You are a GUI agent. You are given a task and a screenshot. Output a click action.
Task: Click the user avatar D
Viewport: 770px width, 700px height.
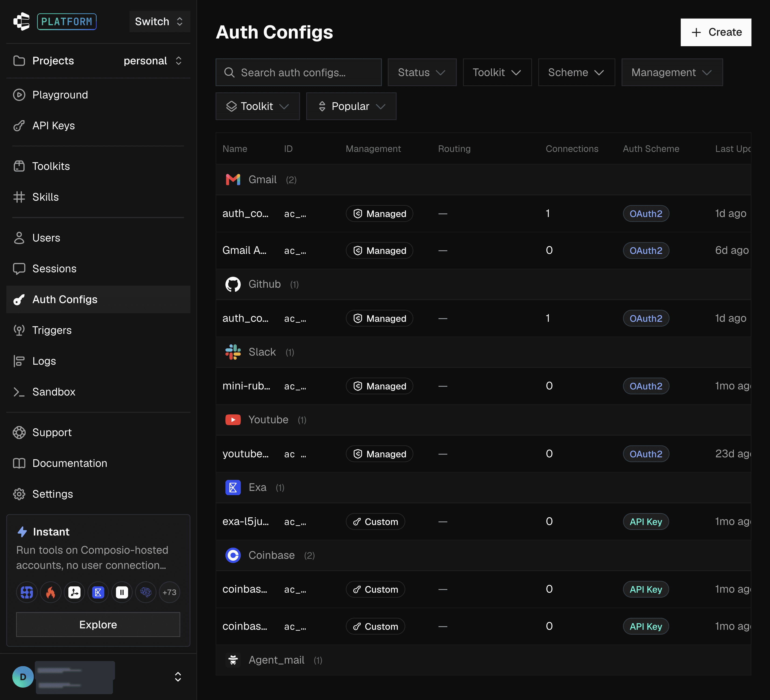(23, 677)
